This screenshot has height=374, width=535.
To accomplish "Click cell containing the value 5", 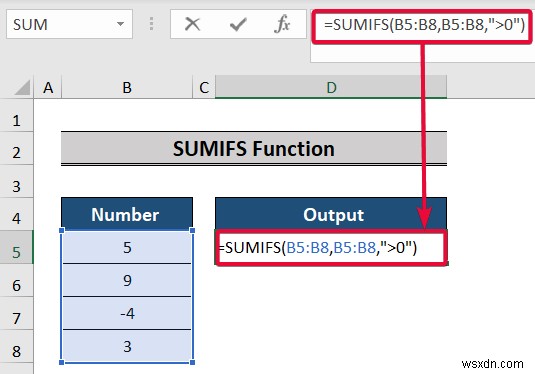I will pyautogui.click(x=127, y=247).
